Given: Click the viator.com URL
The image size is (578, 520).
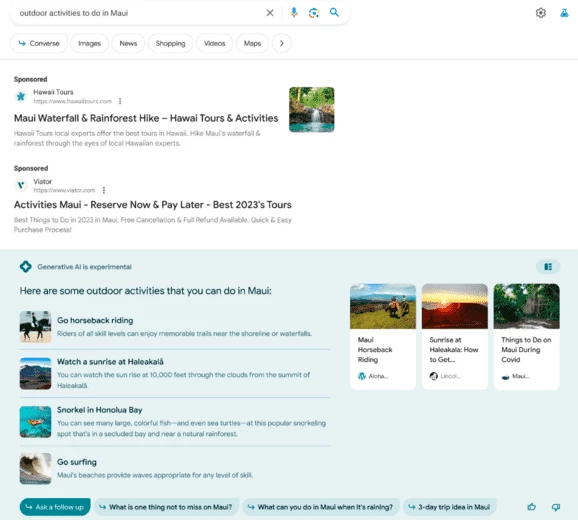Looking at the screenshot, I should (64, 190).
